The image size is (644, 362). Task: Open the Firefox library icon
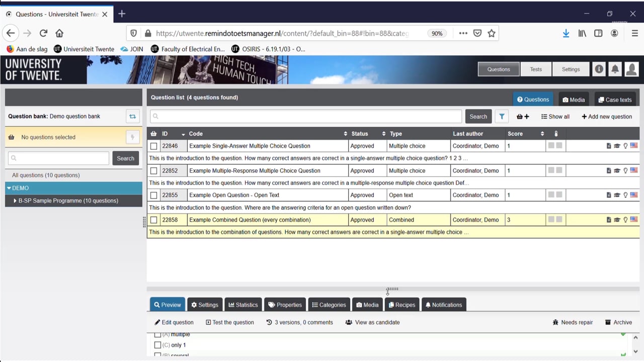[x=582, y=33]
